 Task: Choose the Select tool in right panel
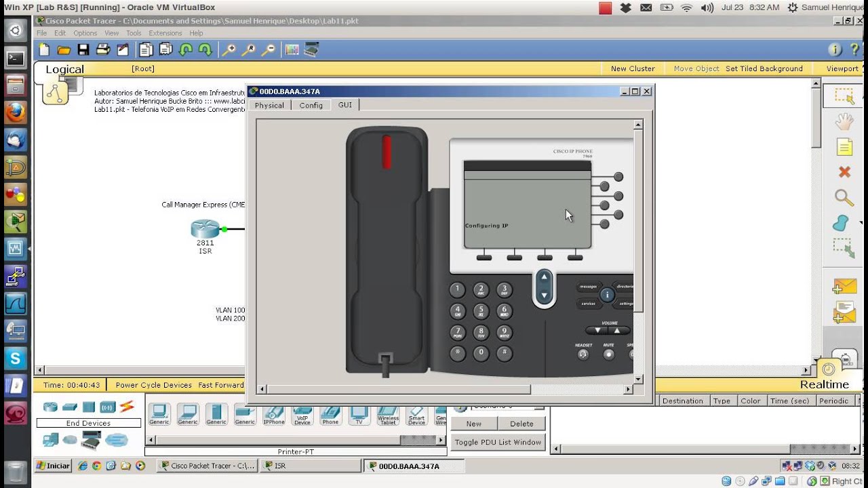pyautogui.click(x=844, y=96)
